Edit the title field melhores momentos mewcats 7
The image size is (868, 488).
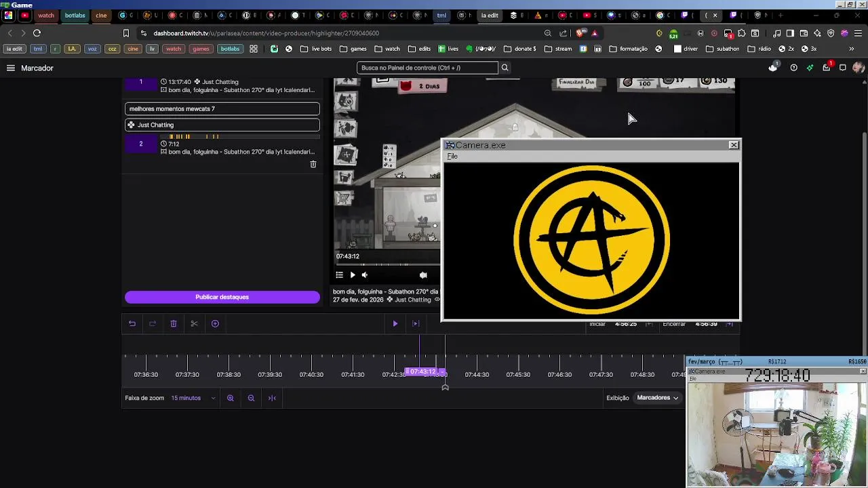coord(222,109)
